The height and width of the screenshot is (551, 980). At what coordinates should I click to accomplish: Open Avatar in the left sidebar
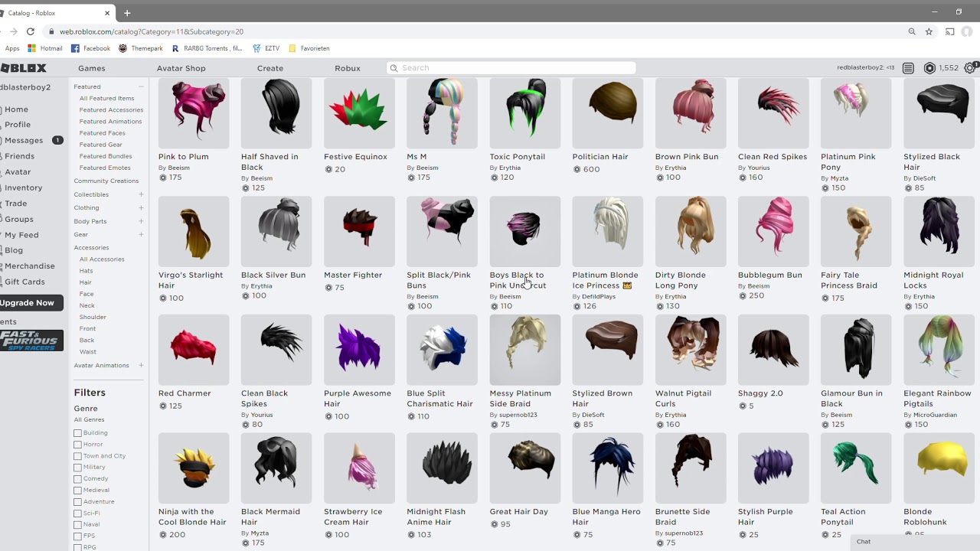coord(18,172)
